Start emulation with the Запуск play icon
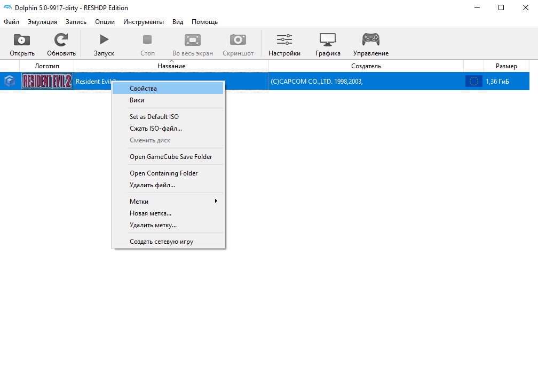Screen dimensions: 538x392 (x=104, y=40)
